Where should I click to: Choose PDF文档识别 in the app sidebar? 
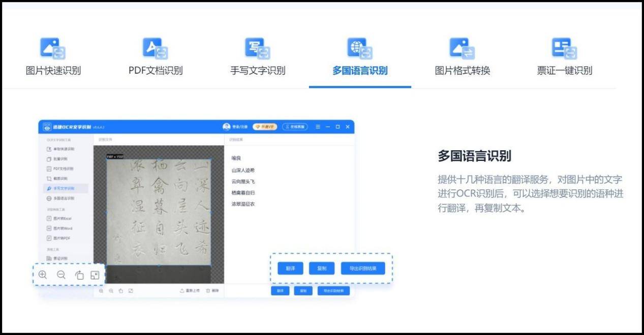pos(60,169)
